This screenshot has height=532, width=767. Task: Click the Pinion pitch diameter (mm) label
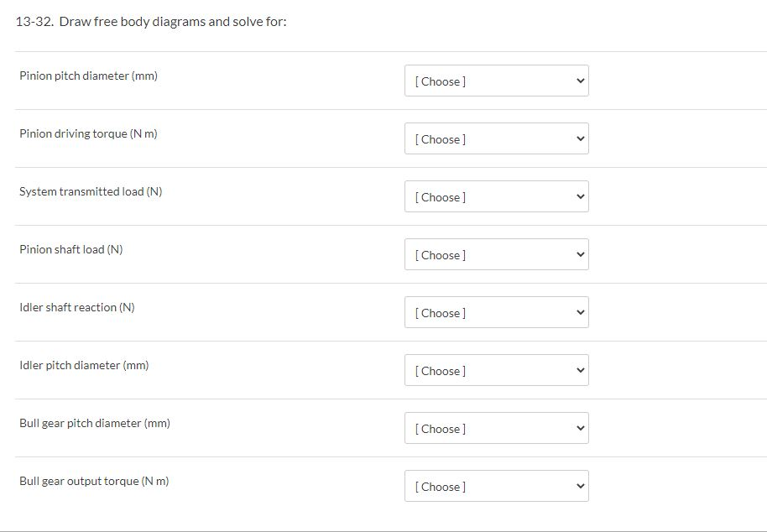(x=89, y=76)
